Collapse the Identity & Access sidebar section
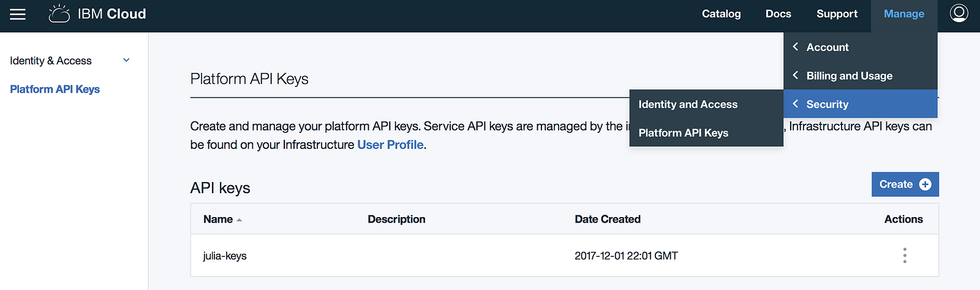The image size is (980, 290). 126,60
